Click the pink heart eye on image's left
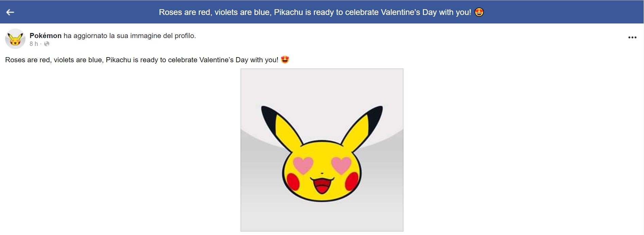Viewport: 644px width, 235px height. point(303,165)
